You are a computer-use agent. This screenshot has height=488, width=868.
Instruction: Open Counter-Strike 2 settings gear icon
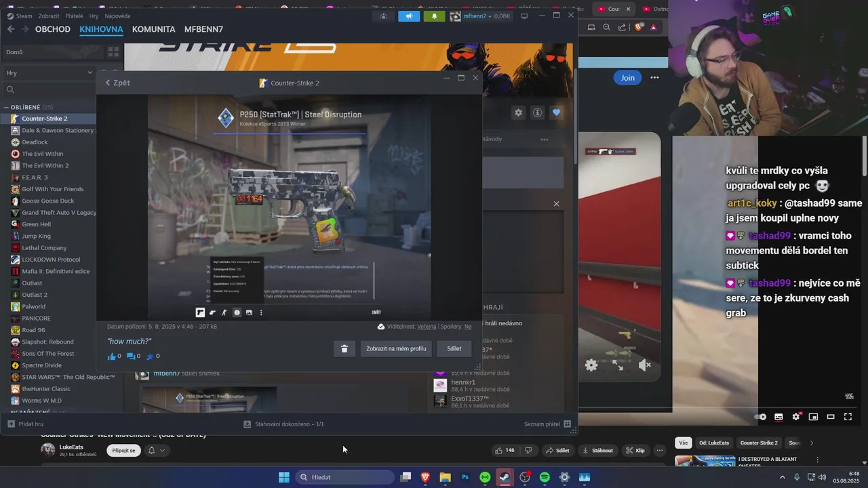click(x=519, y=113)
